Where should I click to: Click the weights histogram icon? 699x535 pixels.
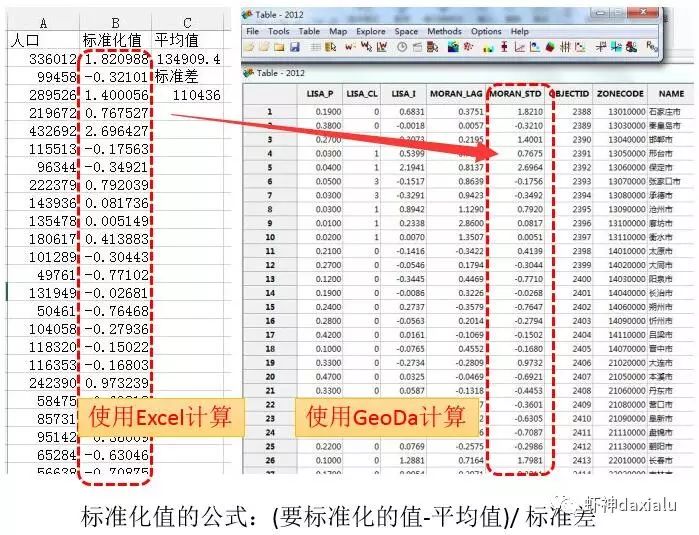tap(382, 47)
